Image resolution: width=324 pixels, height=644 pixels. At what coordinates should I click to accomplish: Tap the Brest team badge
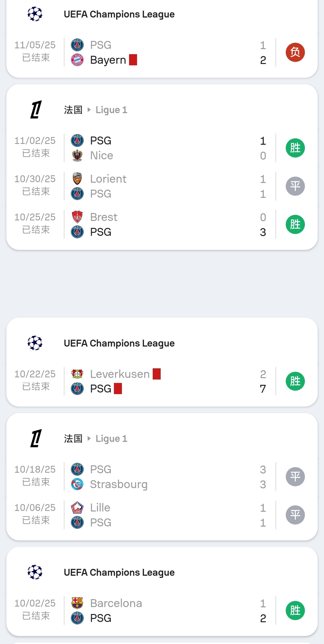click(x=77, y=217)
